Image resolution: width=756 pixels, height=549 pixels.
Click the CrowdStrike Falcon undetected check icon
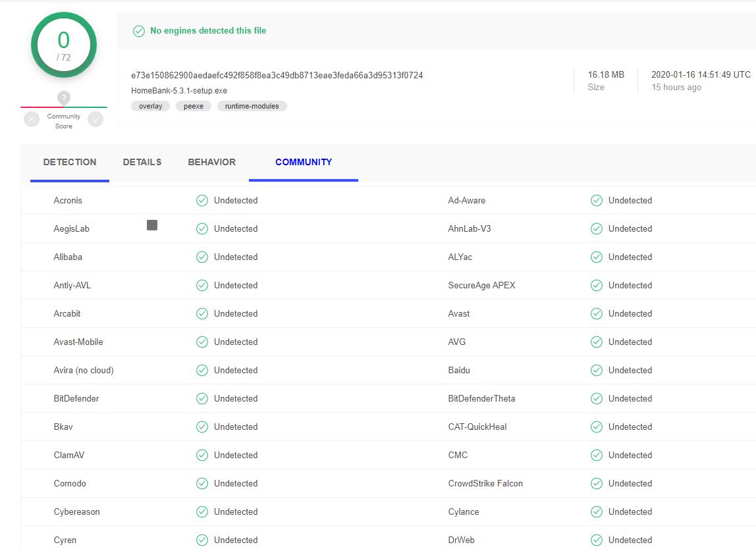(x=597, y=483)
